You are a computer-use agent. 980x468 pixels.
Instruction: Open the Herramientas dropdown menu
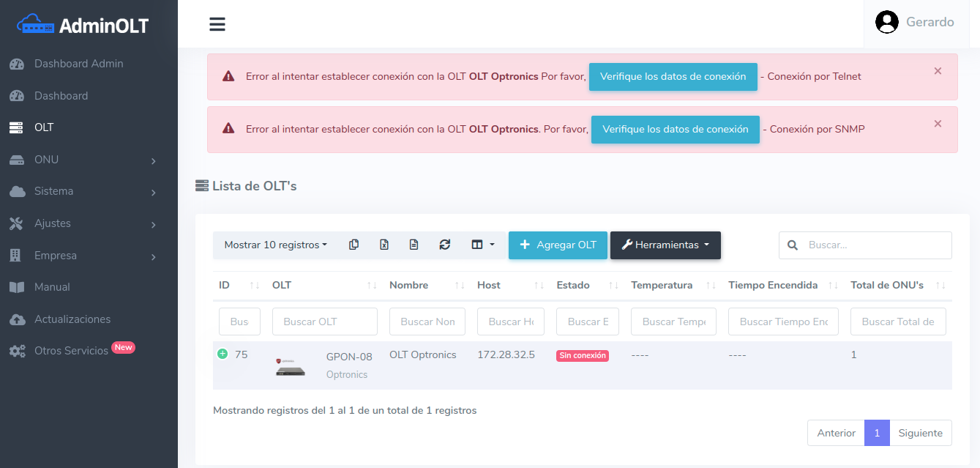[665, 245]
